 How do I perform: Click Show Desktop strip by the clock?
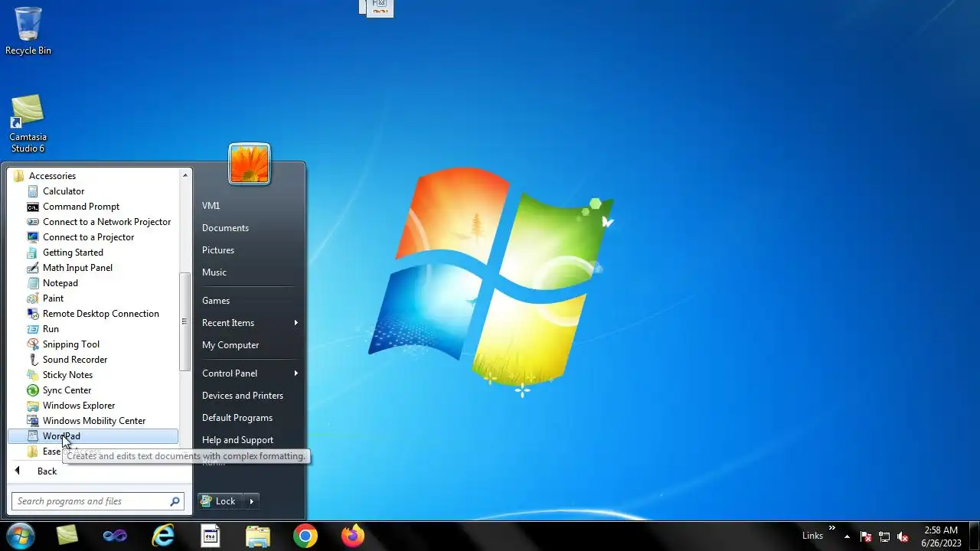(974, 536)
